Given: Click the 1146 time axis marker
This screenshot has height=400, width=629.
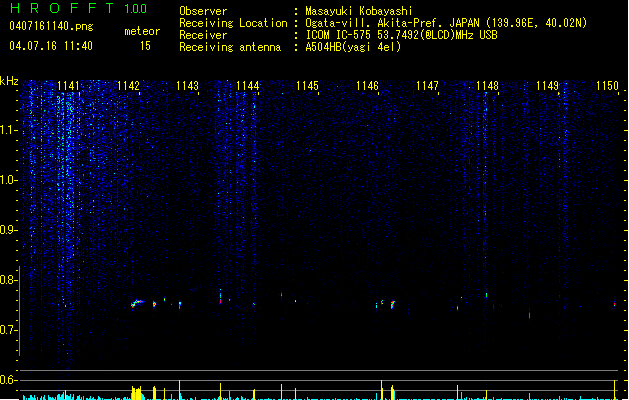Looking at the screenshot, I should [367, 86].
